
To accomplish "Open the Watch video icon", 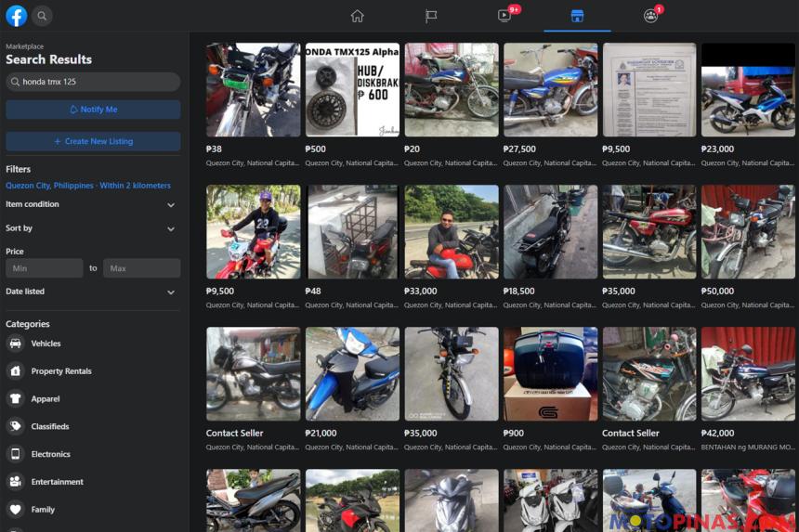I will [x=504, y=16].
